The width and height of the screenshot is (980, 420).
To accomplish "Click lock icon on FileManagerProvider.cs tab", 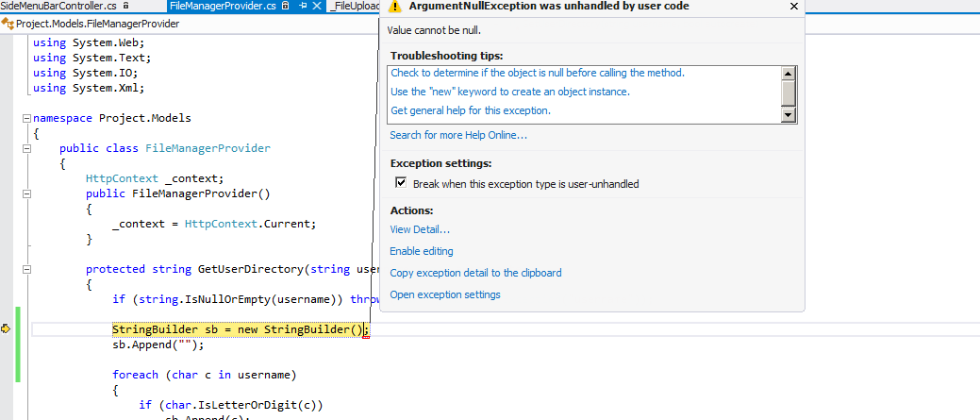I will click(285, 6).
